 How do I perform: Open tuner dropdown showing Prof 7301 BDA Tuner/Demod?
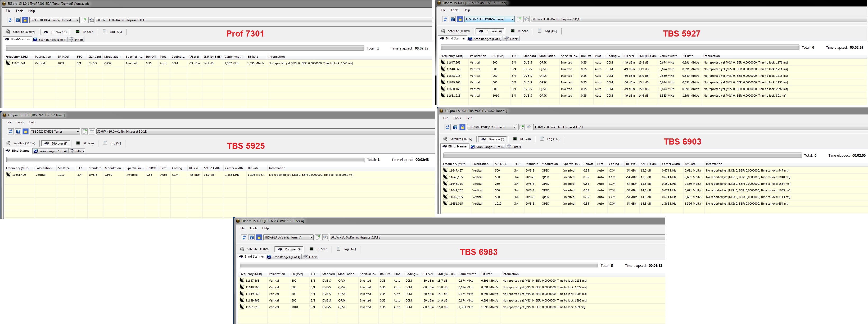pos(54,20)
